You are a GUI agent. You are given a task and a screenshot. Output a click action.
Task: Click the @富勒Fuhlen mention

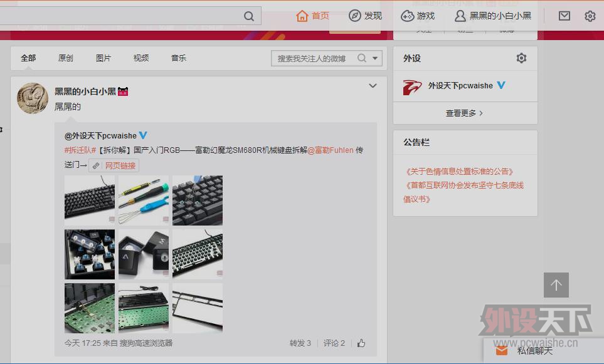pos(331,150)
